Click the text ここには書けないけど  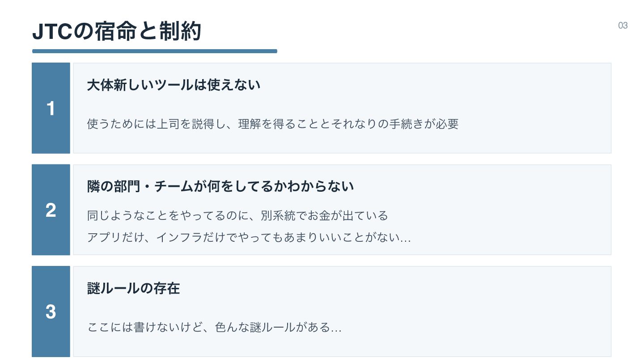click(x=144, y=328)
